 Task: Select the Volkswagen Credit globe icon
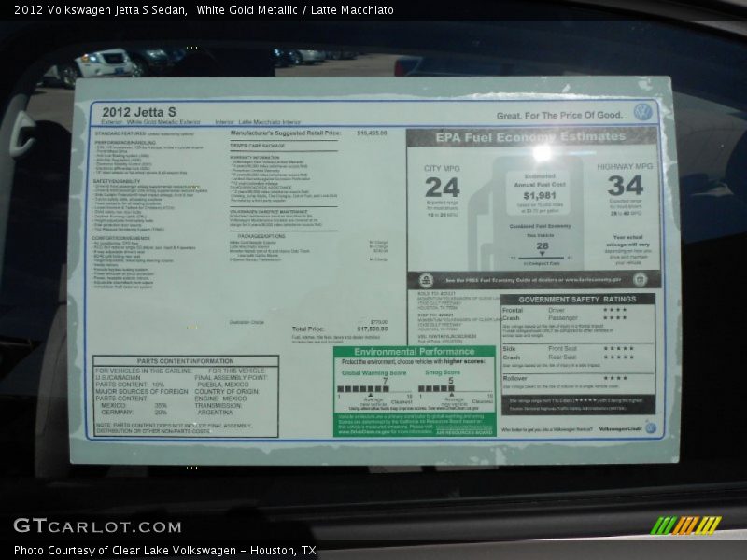point(649,427)
